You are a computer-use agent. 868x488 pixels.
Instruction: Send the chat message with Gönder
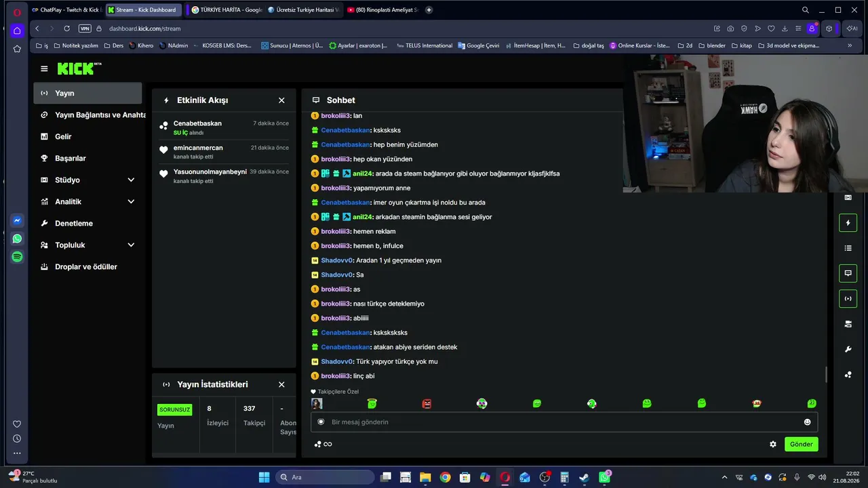[801, 445]
